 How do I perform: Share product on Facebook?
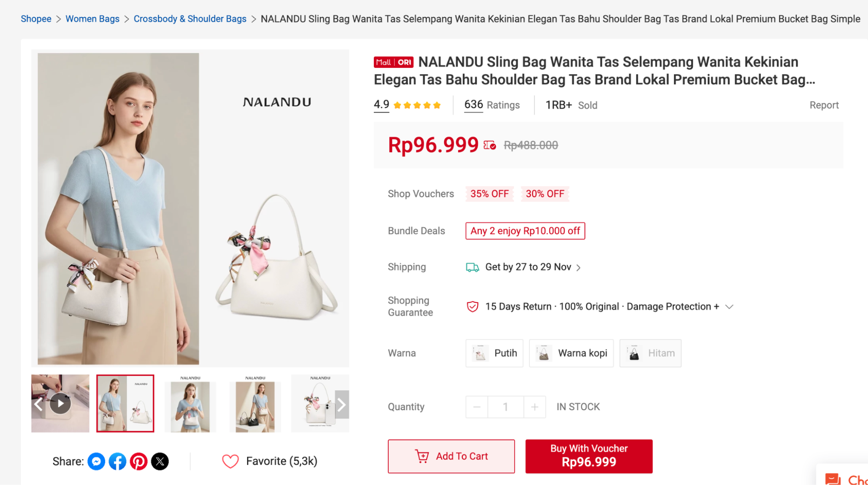click(x=117, y=461)
